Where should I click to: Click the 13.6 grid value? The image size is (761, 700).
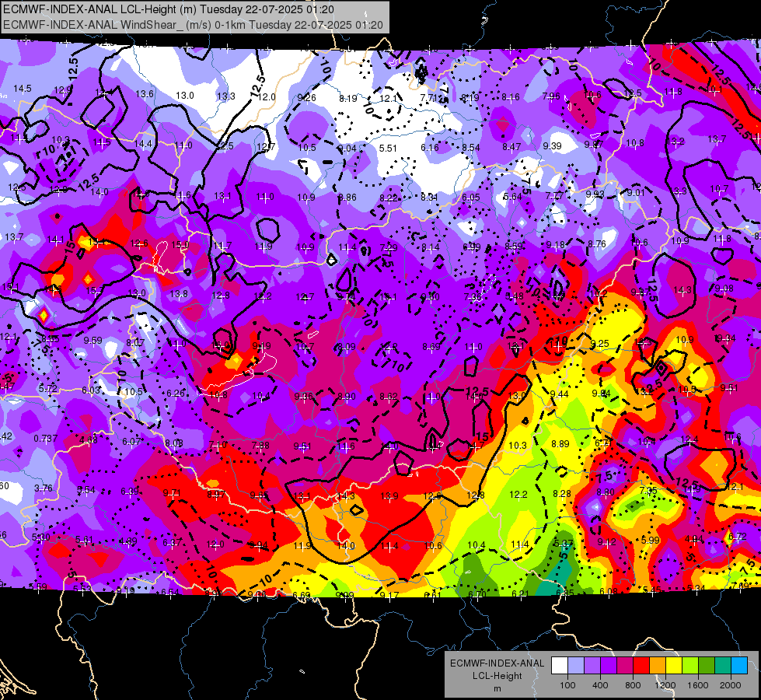[x=145, y=94]
